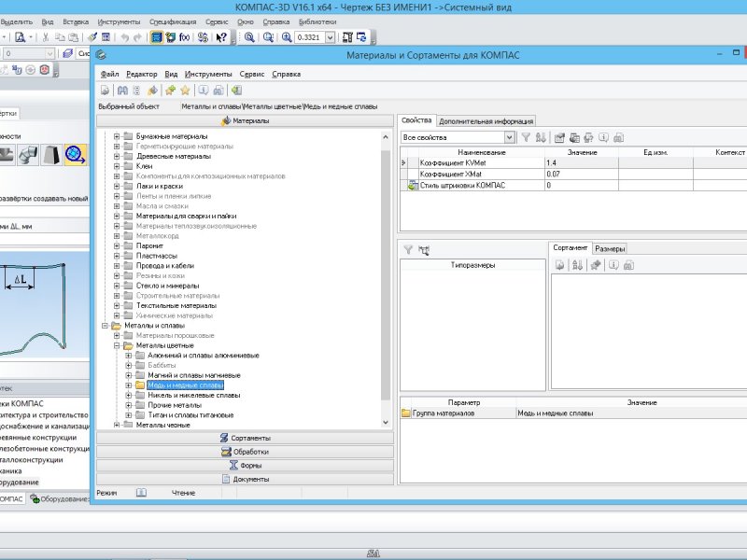Activate the What's This help pointer icon
This screenshot has height=560, width=747.
pos(221,37)
